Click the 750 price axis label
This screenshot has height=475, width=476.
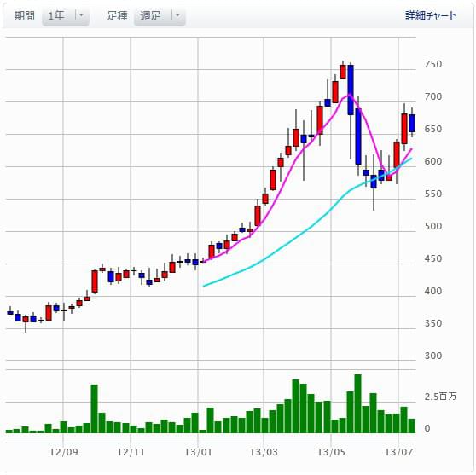(433, 64)
